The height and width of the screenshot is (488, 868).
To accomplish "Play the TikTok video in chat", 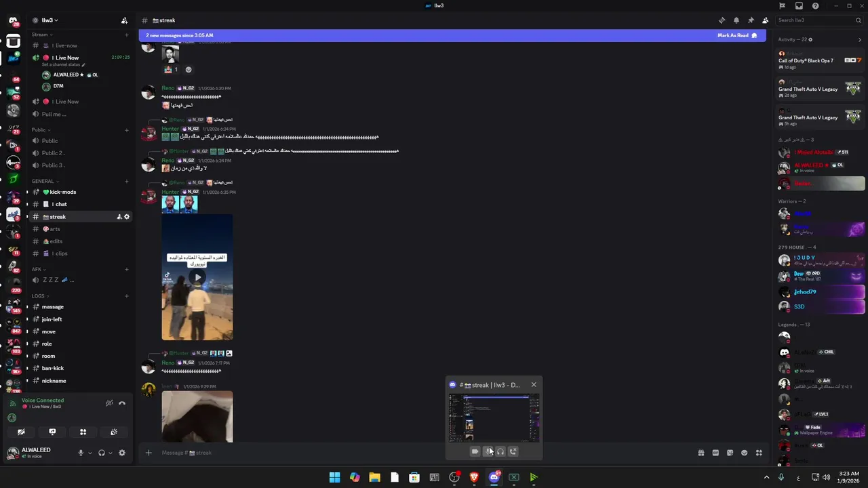I will (x=197, y=277).
